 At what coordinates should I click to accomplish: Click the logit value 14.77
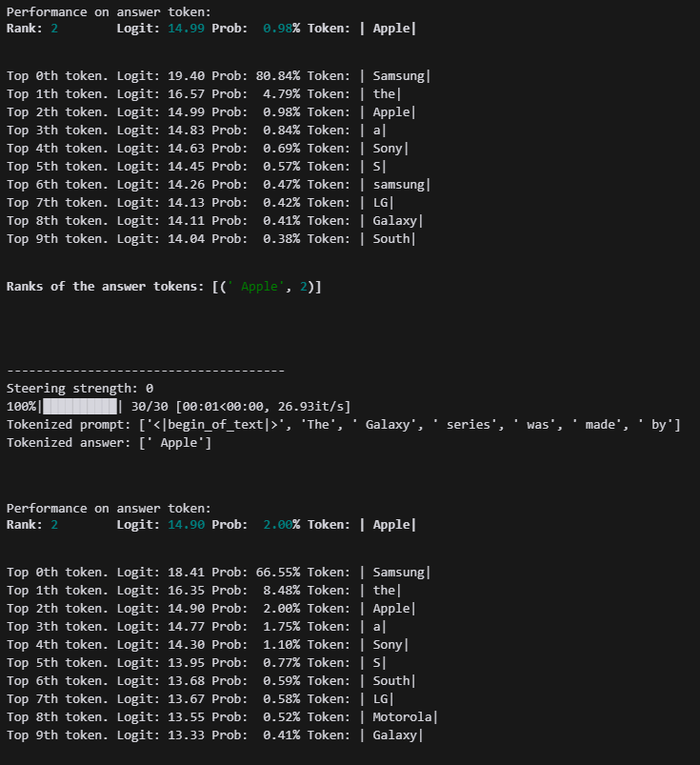pyautogui.click(x=187, y=627)
